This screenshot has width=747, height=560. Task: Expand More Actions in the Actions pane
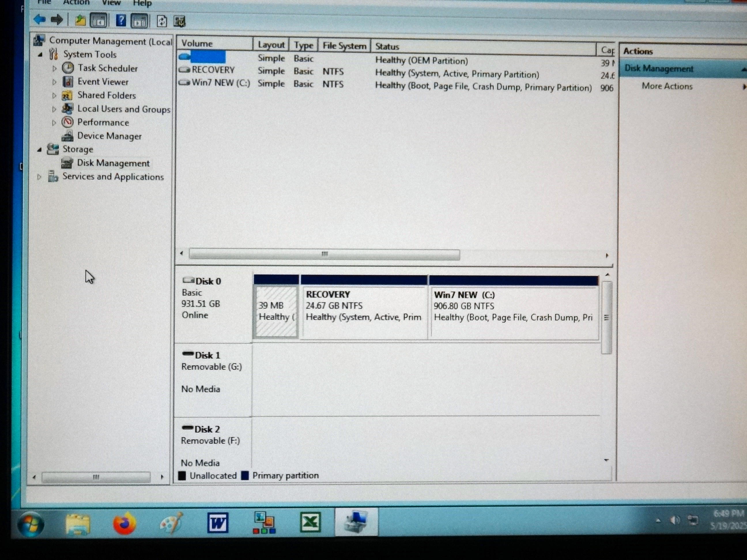pyautogui.click(x=667, y=86)
